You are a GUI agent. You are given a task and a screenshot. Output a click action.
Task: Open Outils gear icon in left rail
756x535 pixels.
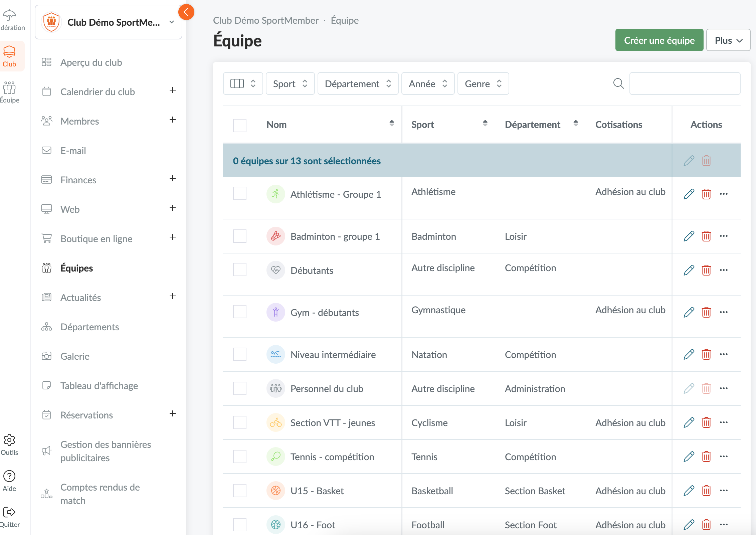pyautogui.click(x=9, y=440)
